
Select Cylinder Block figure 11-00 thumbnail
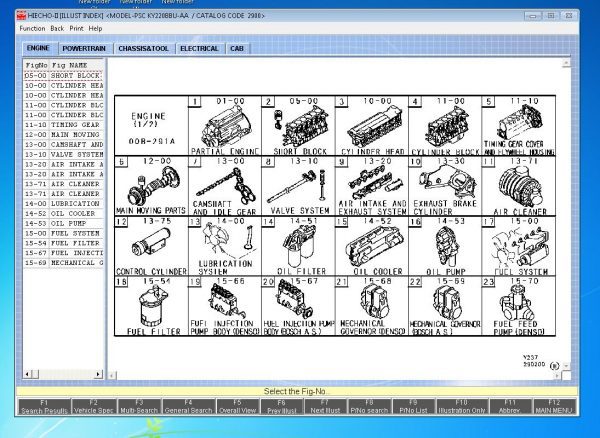click(x=445, y=125)
